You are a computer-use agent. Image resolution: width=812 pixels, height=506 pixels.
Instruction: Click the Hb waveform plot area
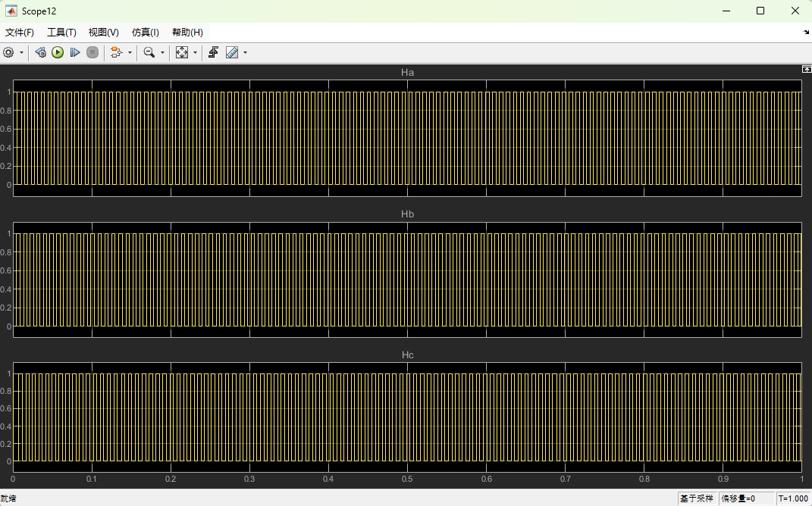408,280
